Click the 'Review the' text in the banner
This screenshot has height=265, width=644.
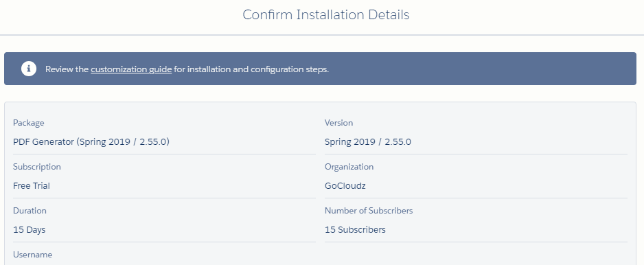67,69
